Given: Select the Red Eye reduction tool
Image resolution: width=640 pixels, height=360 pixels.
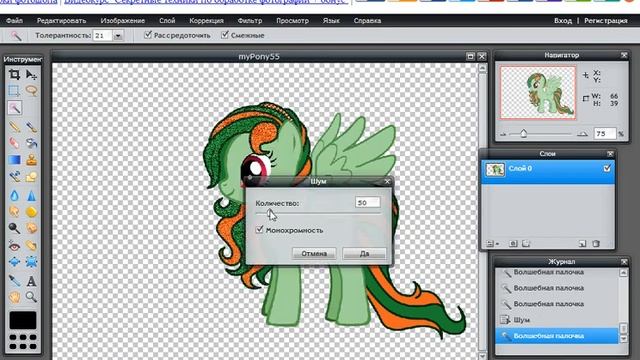Looking at the screenshot, I should pyautogui.click(x=14, y=246).
